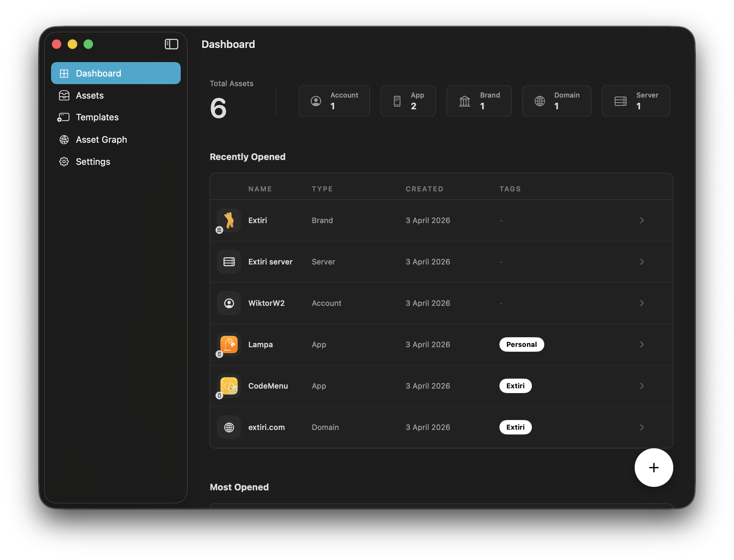Select Dashboard in the sidebar
The image size is (734, 560).
click(116, 73)
